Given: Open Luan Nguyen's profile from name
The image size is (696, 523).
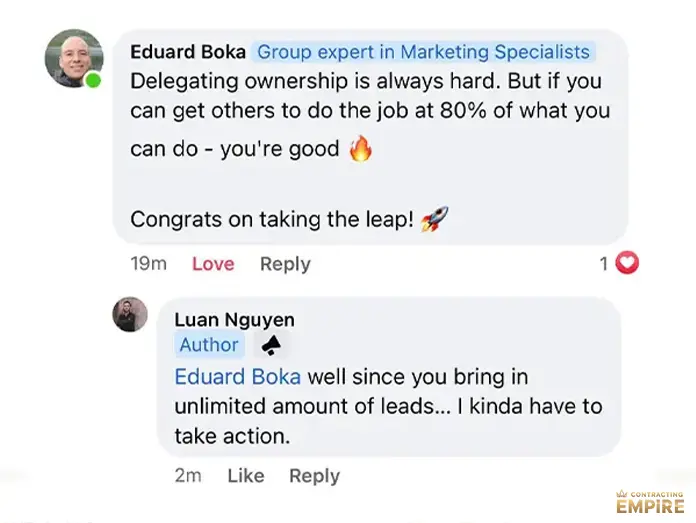Looking at the screenshot, I should [234, 320].
